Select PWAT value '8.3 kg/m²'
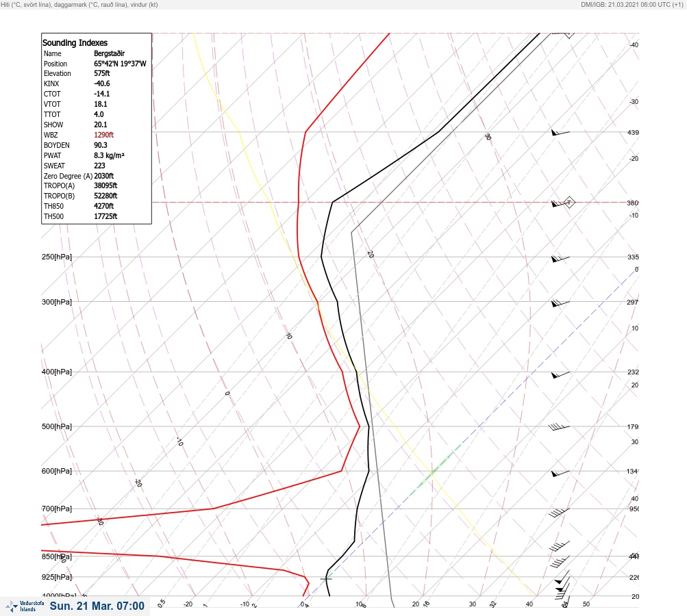 pyautogui.click(x=109, y=155)
